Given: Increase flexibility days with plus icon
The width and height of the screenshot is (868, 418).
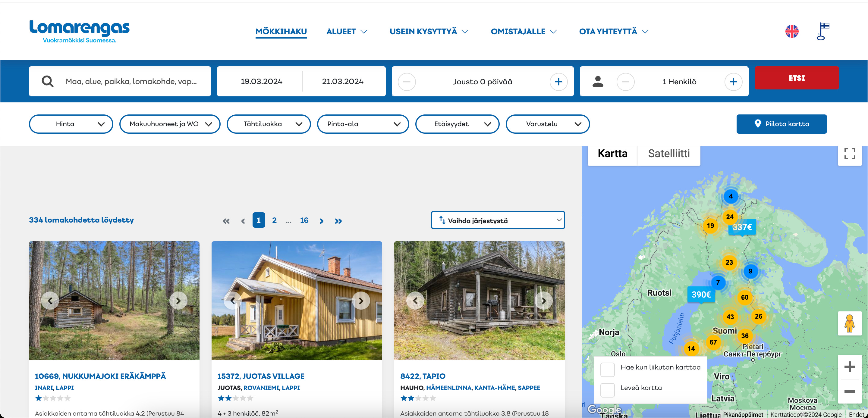Looking at the screenshot, I should click(x=558, y=82).
